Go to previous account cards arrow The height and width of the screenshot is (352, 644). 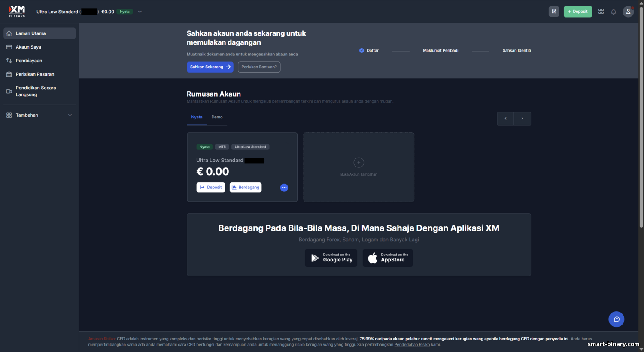click(505, 118)
